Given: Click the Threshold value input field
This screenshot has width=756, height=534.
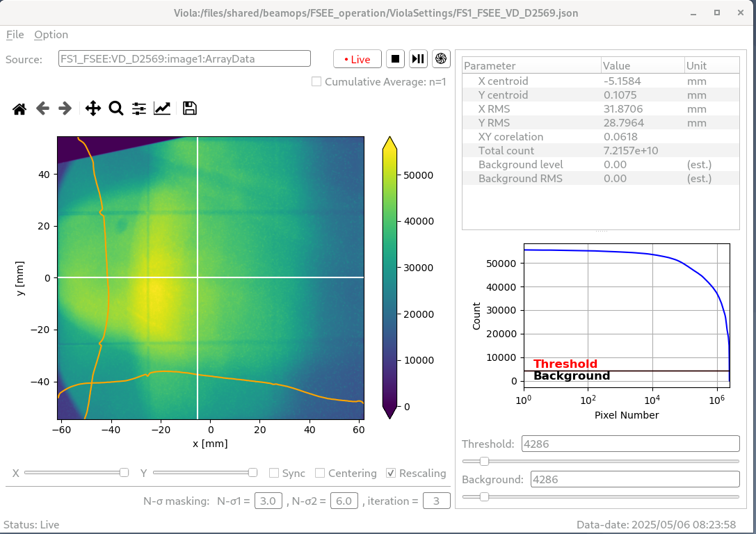Looking at the screenshot, I should click(x=630, y=444).
